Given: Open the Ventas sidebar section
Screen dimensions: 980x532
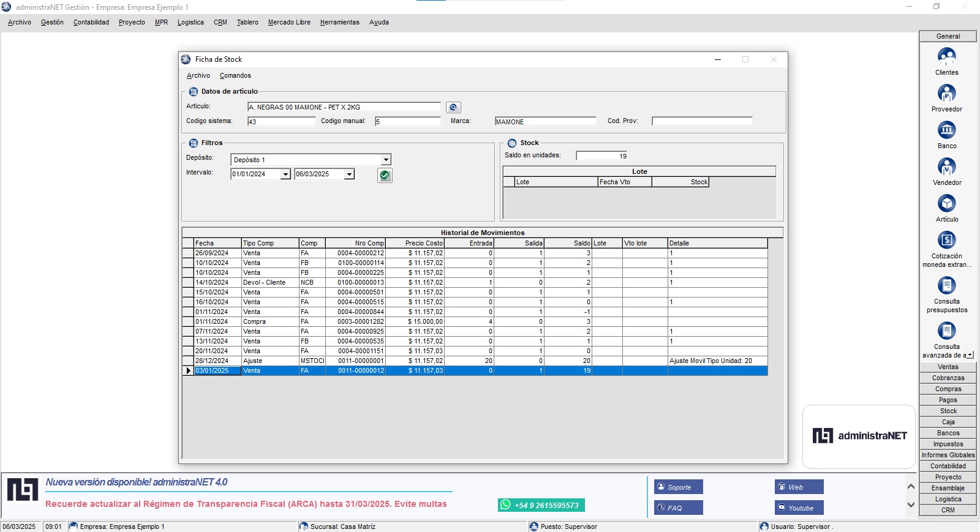Looking at the screenshot, I should click(948, 367).
